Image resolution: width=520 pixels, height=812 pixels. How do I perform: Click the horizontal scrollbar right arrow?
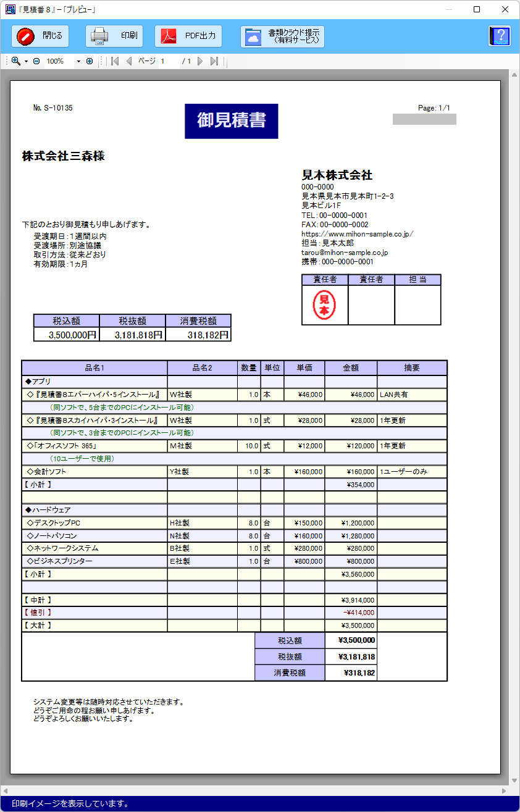coord(504,790)
